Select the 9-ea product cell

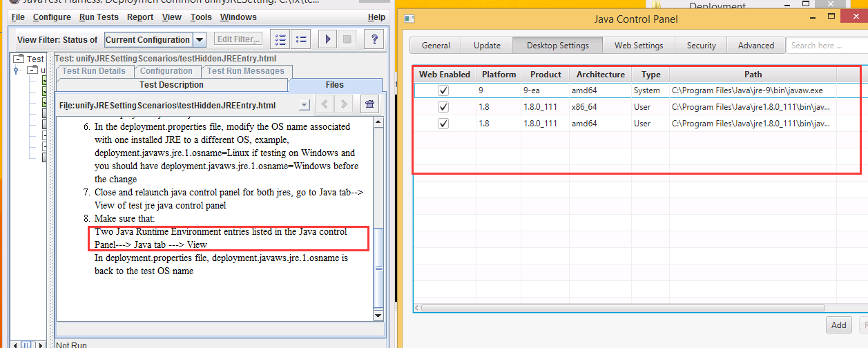[546, 90]
